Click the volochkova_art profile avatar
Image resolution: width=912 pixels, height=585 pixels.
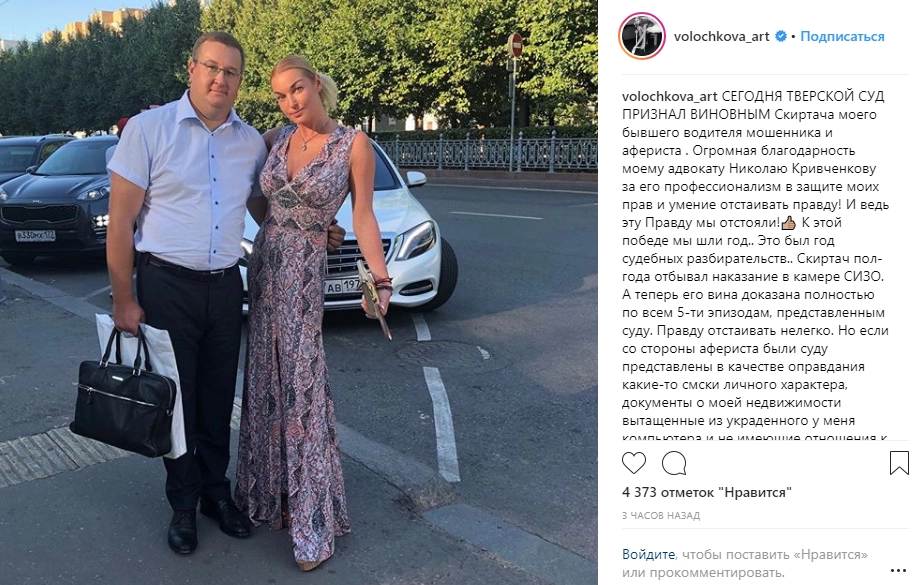point(642,36)
